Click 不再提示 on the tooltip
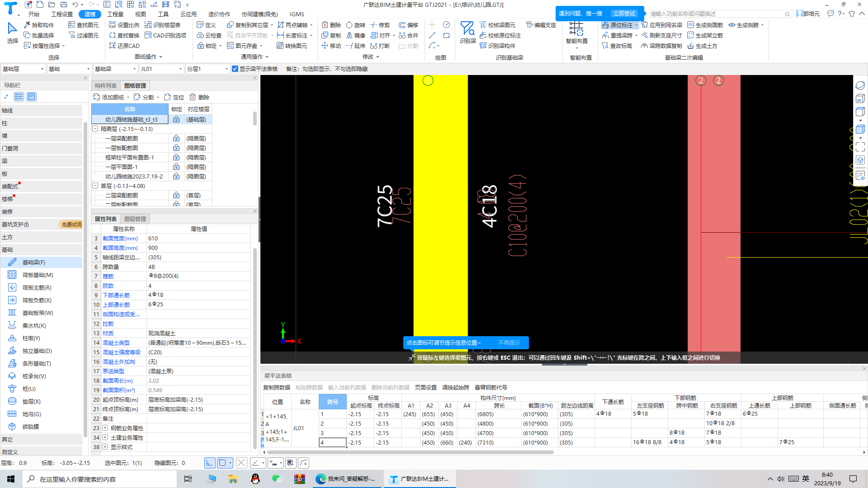 coord(509,343)
